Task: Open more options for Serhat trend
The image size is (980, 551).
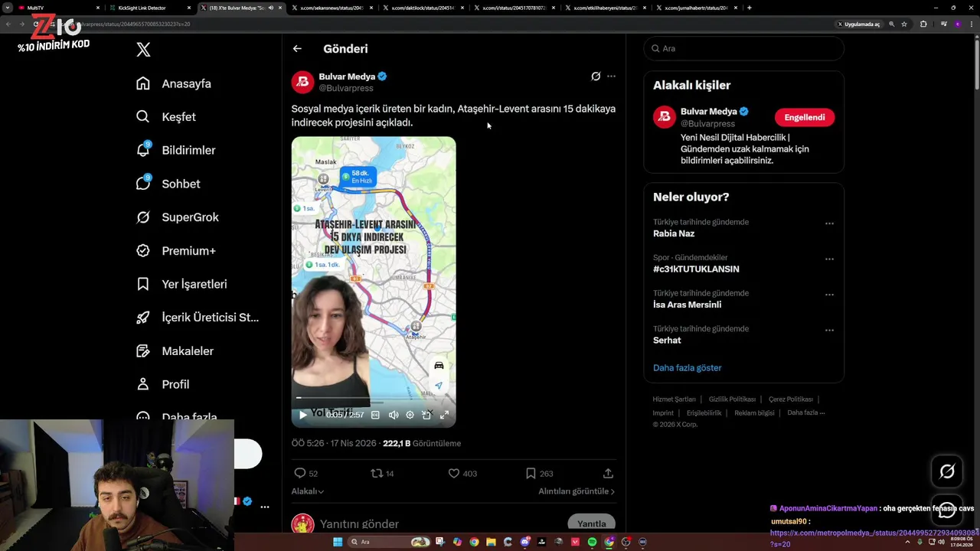Action: coord(829,330)
